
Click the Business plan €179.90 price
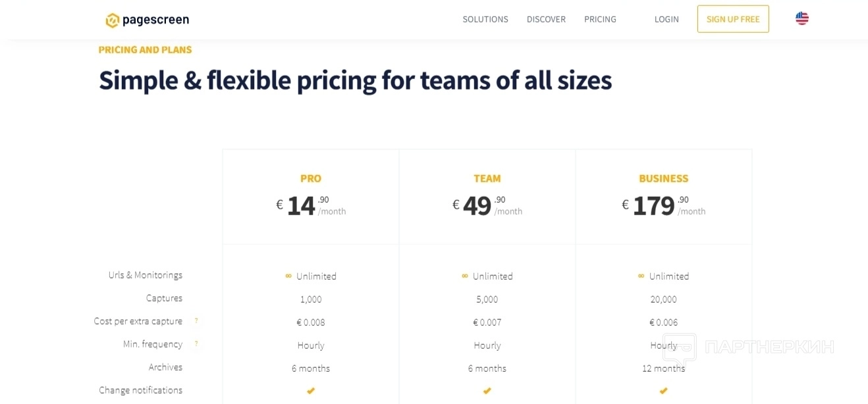tap(654, 206)
